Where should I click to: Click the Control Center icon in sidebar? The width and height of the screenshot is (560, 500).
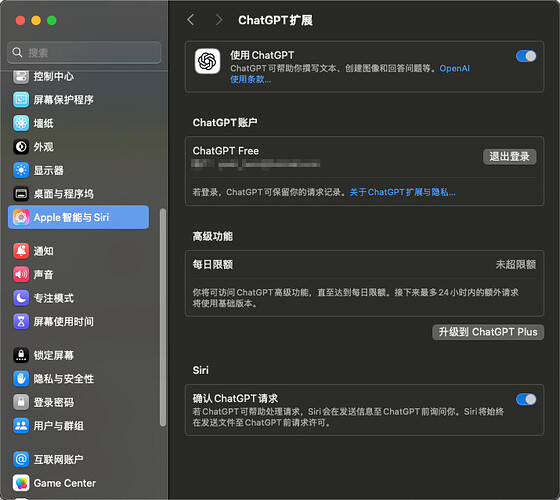21,76
